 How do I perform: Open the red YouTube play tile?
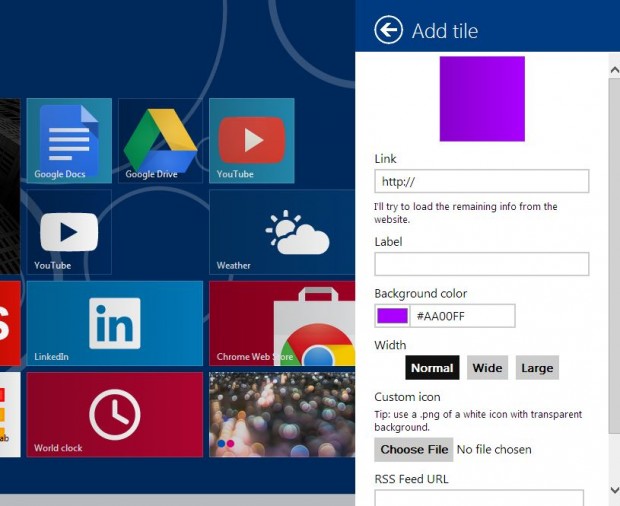(x=251, y=141)
